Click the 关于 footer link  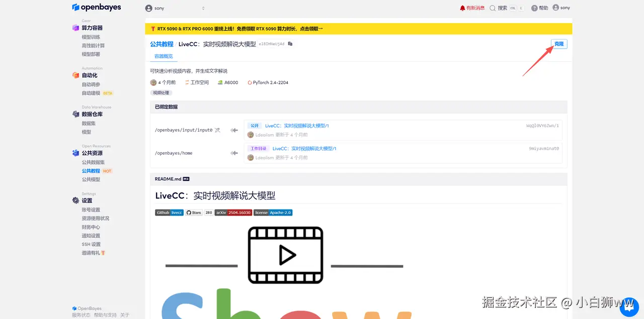click(125, 315)
